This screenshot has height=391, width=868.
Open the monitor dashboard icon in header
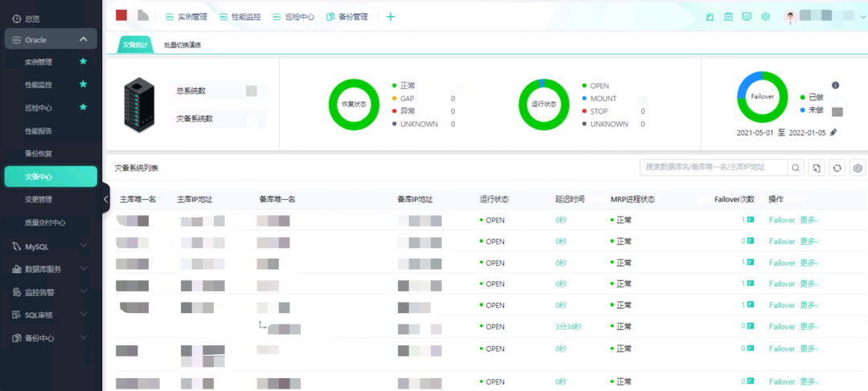pyautogui.click(x=747, y=17)
